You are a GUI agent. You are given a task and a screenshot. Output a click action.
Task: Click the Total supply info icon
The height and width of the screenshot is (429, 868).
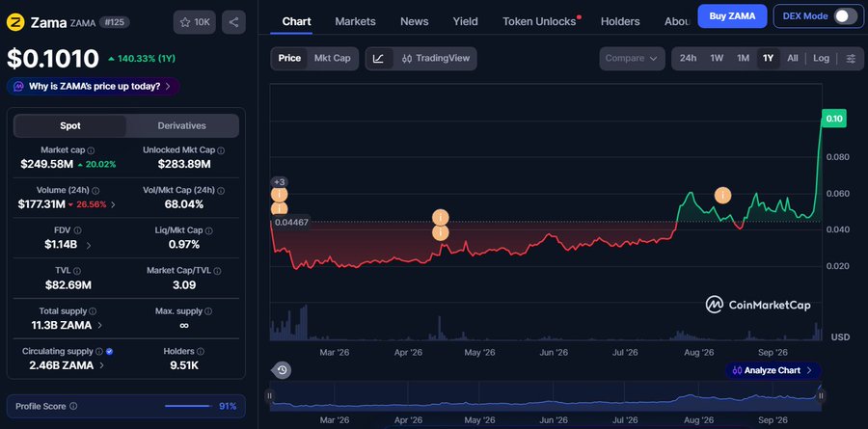coord(93,311)
